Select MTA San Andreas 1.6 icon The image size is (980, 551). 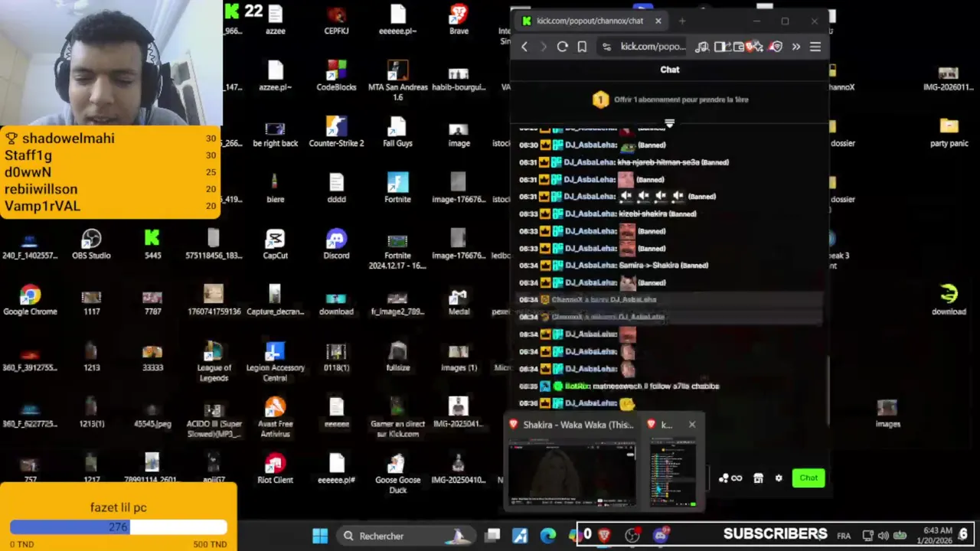[397, 80]
